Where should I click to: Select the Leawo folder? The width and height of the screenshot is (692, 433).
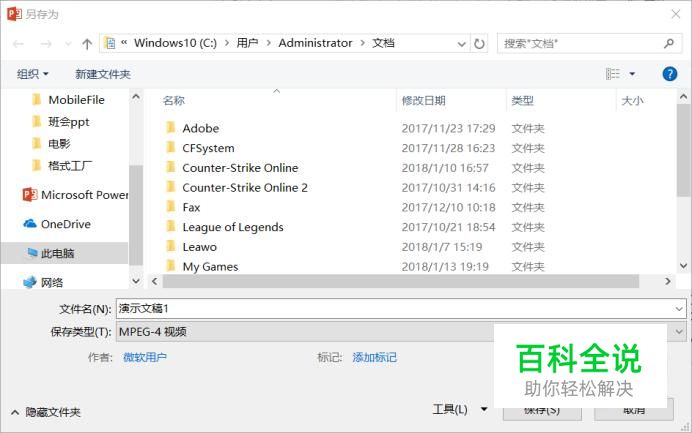(199, 247)
